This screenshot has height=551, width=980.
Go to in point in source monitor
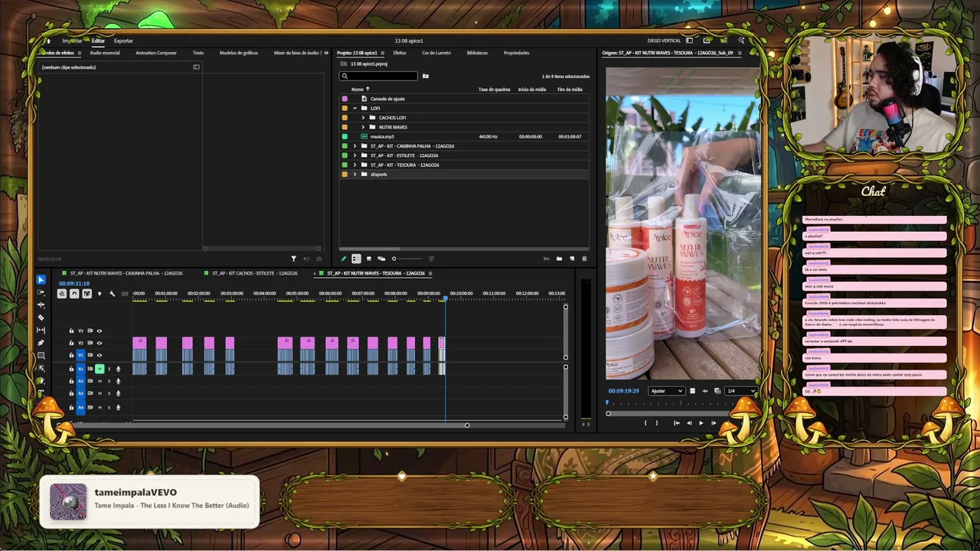tap(676, 422)
